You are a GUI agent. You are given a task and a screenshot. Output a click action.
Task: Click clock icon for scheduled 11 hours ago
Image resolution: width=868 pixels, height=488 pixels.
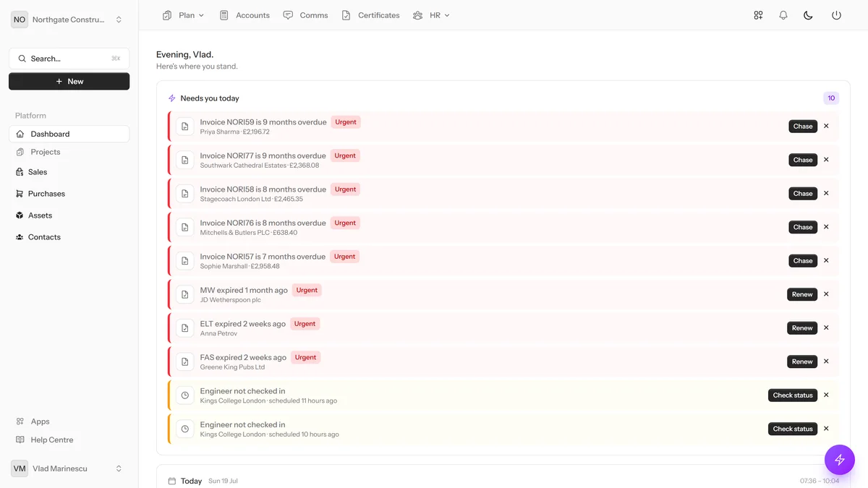[x=185, y=395]
